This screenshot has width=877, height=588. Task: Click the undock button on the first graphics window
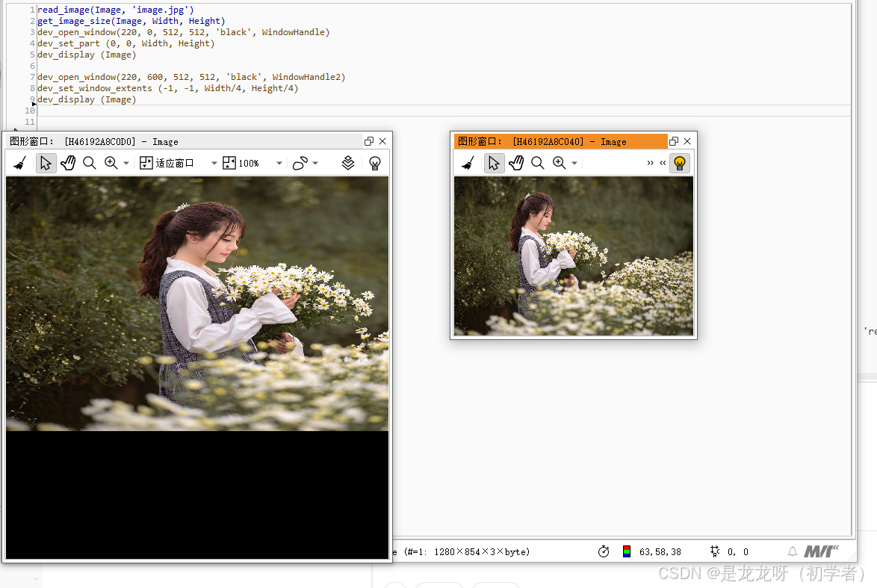(368, 140)
